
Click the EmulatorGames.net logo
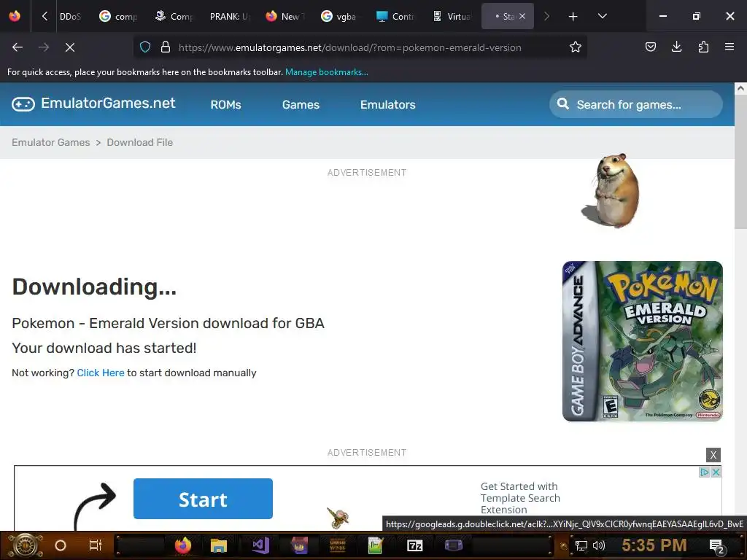coord(93,104)
